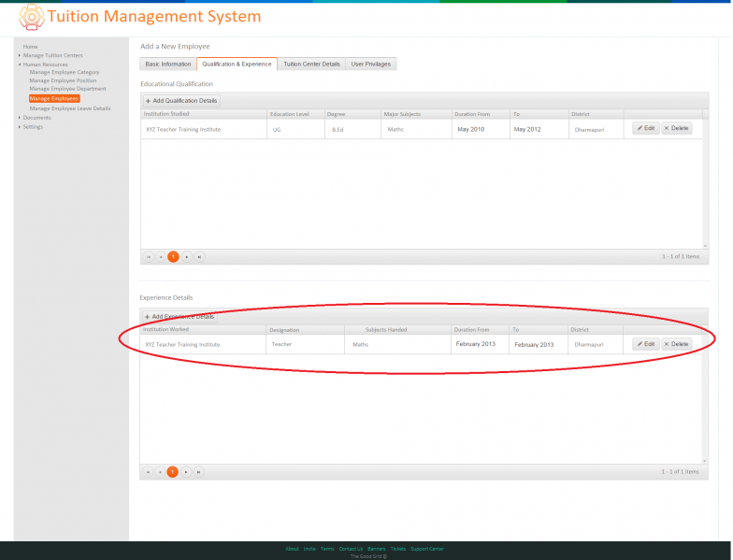Open the User Privilages tab

371,64
